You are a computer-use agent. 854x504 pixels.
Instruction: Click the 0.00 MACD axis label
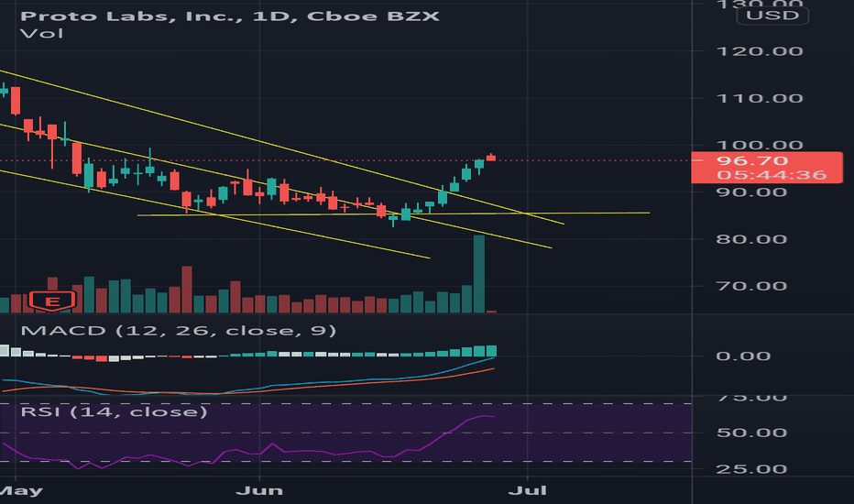tap(743, 356)
